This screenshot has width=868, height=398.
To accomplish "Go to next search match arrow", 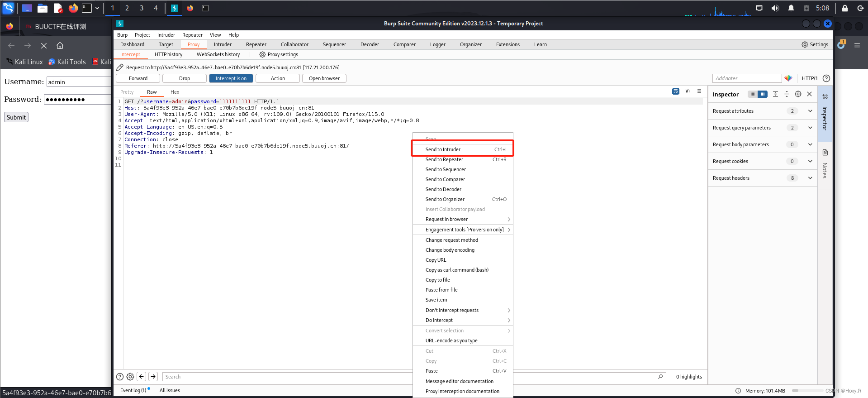I will pos(153,376).
